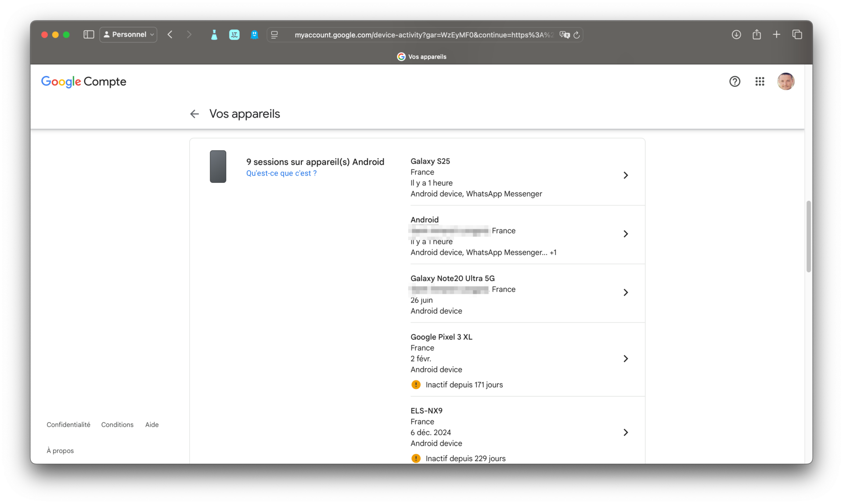Open the Conditions footer link
The width and height of the screenshot is (843, 504).
click(117, 425)
